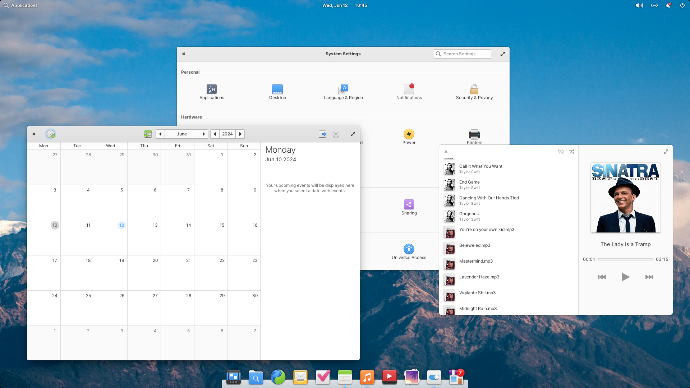Screen dimensions: 690x388
Task: Open sound indicator in top panel
Action: click(639, 5)
